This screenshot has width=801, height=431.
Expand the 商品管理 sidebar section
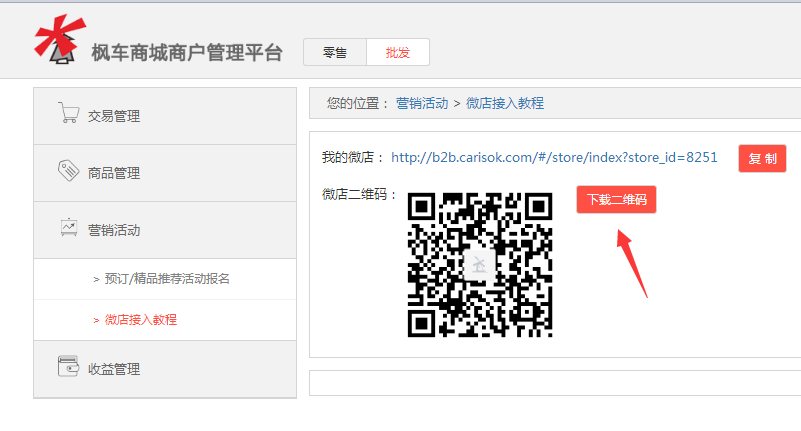pyautogui.click(x=165, y=173)
